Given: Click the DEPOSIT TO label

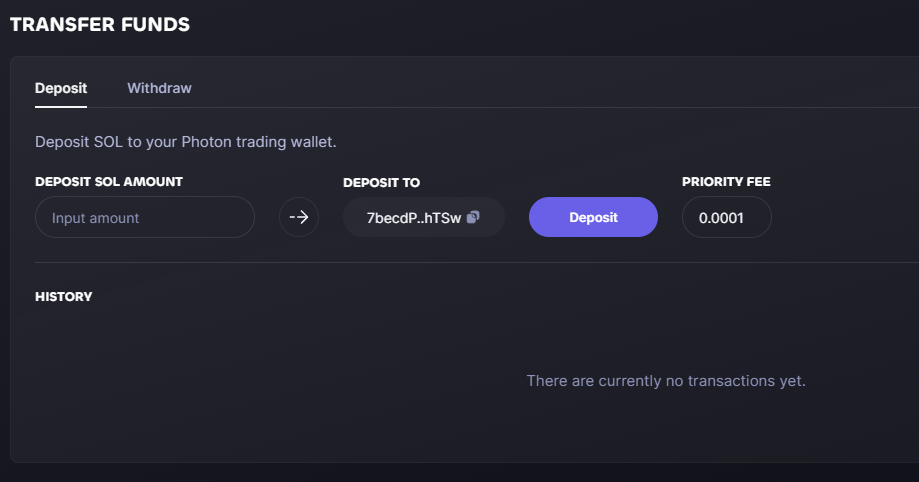Looking at the screenshot, I should click(382, 182).
